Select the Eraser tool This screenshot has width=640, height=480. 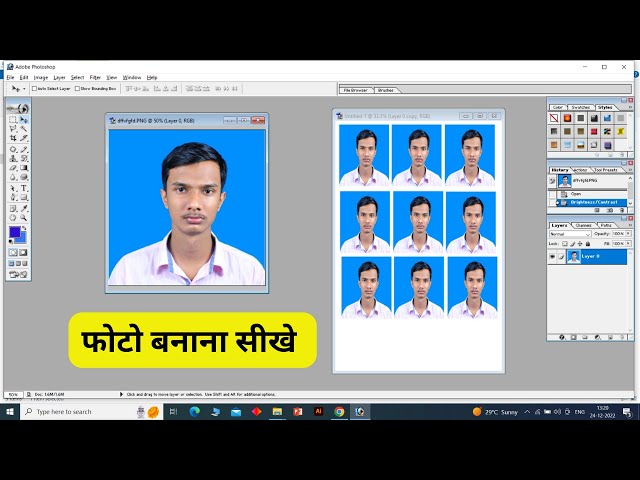point(13,168)
